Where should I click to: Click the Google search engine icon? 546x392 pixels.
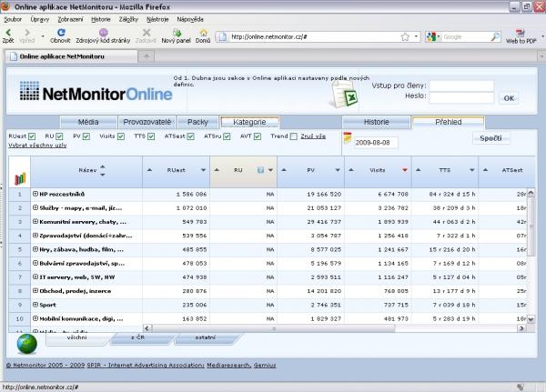pos(431,36)
